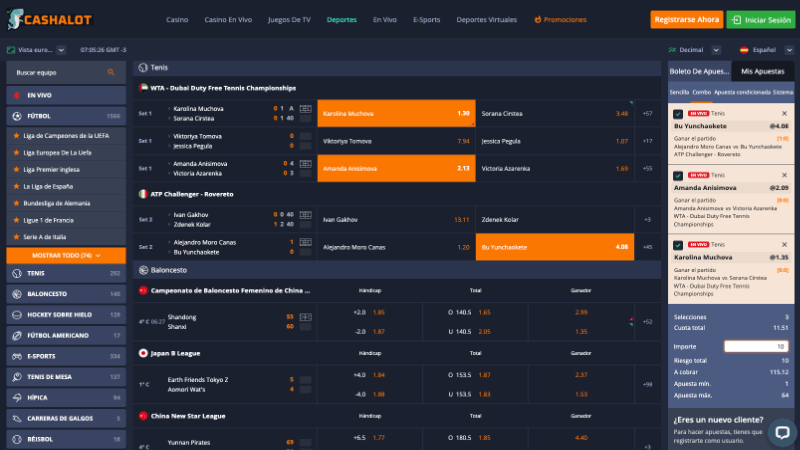Open Japan B League link
This screenshot has width=800, height=450.
click(175, 353)
